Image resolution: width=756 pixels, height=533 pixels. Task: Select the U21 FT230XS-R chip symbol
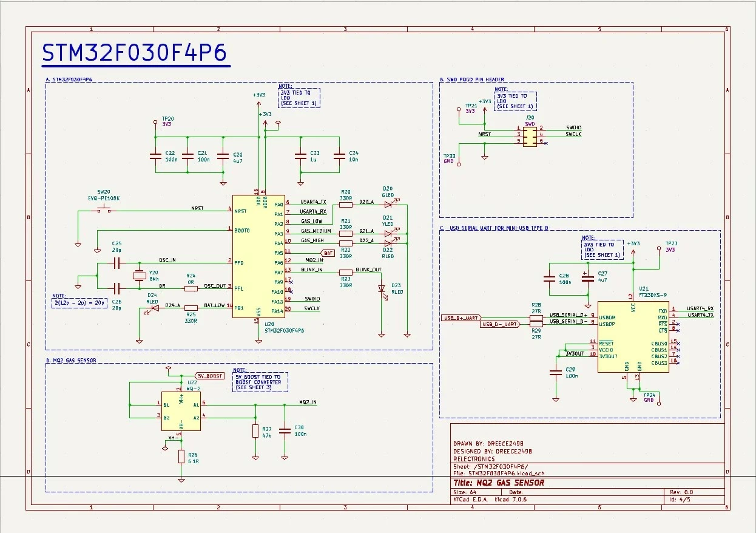point(633,337)
